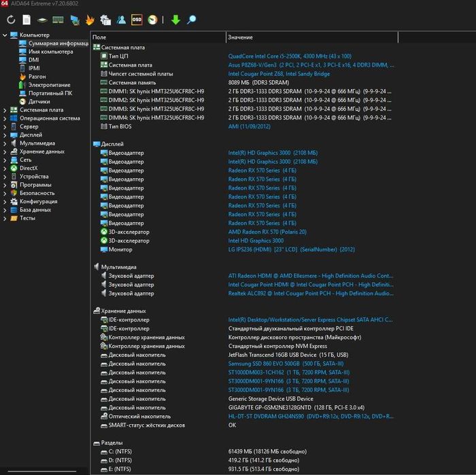Open the LG IPS236 (HDMI) monitor link
476x475 pixels.
pyautogui.click(x=291, y=249)
